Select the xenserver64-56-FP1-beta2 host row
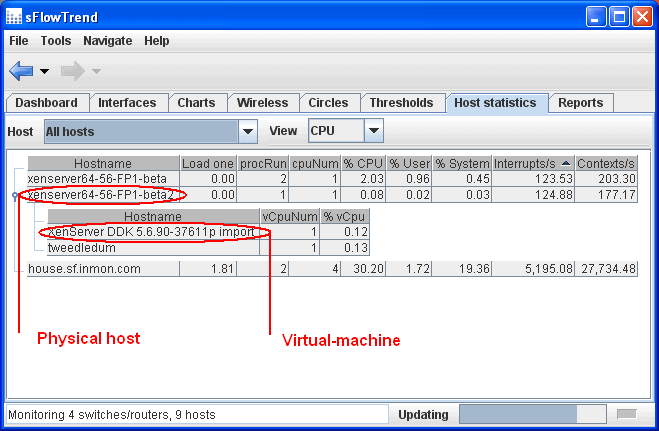Viewport: 659px width, 431px height. tap(332, 195)
